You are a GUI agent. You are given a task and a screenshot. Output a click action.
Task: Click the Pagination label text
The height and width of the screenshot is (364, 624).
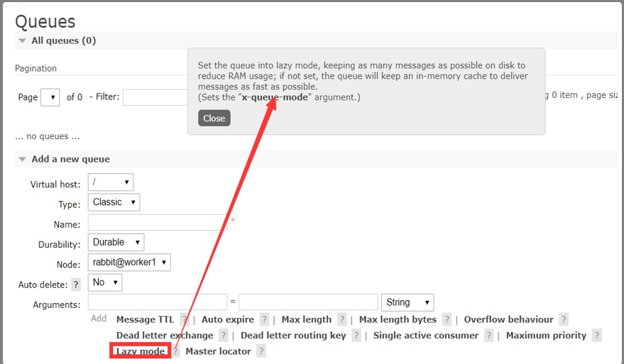click(x=35, y=68)
